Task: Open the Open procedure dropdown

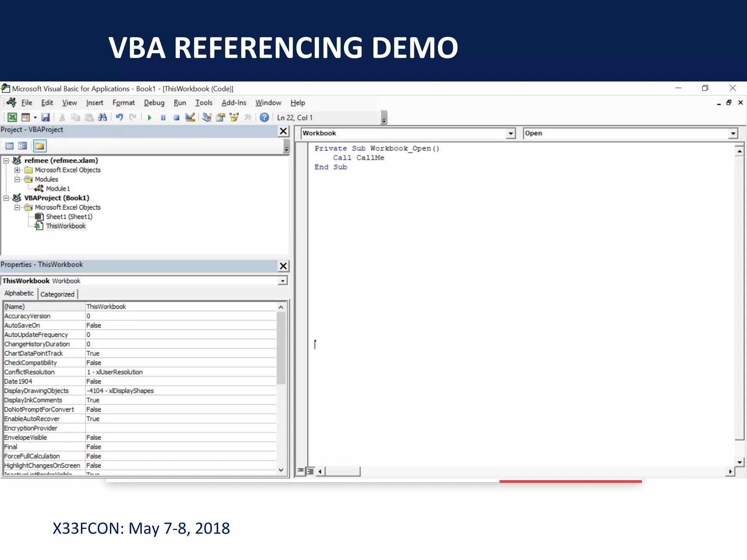Action: pyautogui.click(x=733, y=133)
